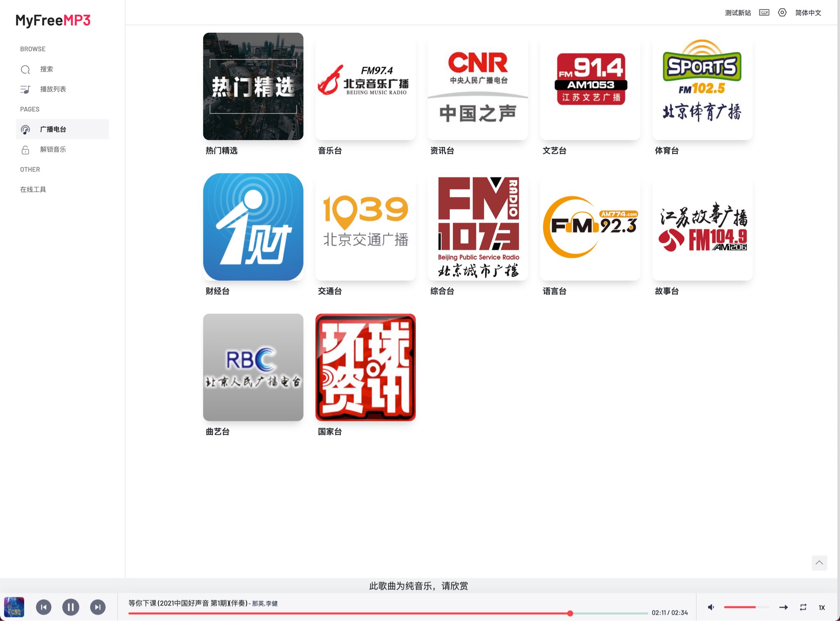This screenshot has height=621, width=840.
Task: Click the volume slider
Action: 746,607
